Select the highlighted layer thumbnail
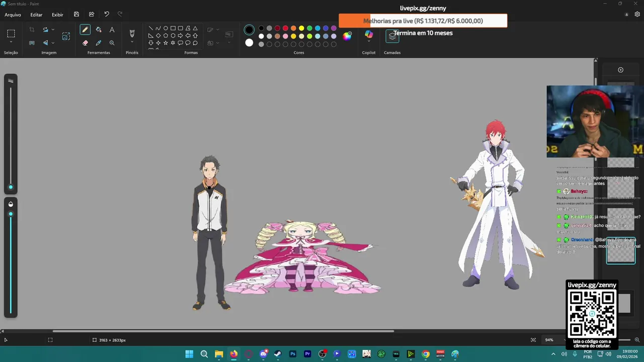 [620, 250]
